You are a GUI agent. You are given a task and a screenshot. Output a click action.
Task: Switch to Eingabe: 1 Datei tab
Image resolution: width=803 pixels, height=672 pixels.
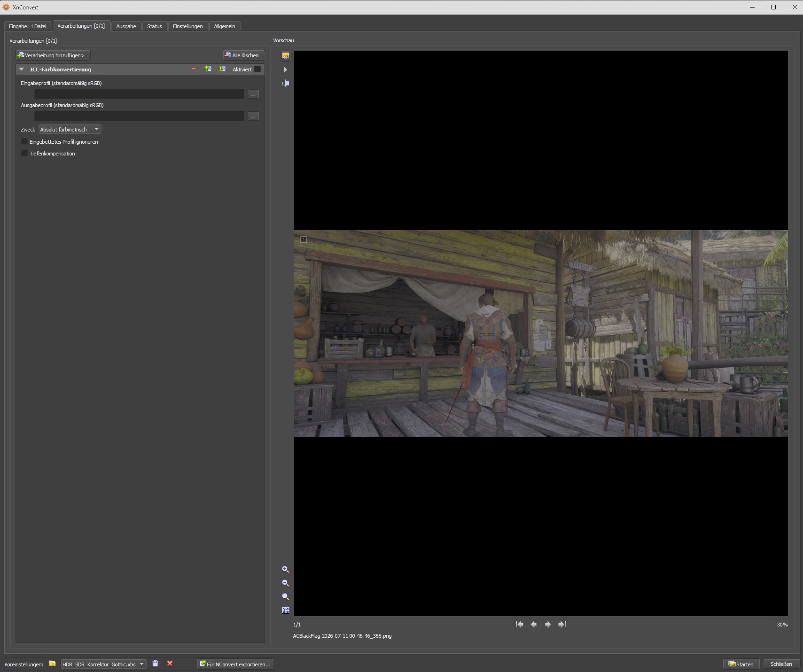point(28,26)
